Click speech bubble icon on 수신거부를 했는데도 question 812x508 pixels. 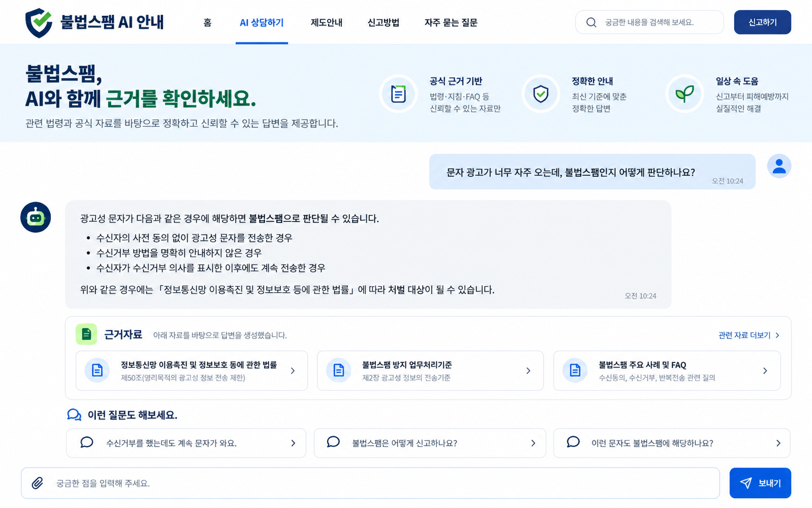coord(87,442)
